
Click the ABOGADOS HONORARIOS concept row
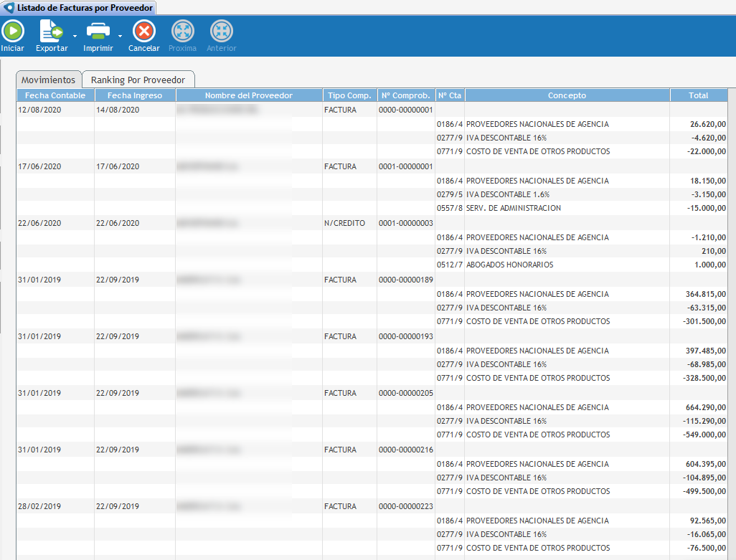tap(509, 265)
